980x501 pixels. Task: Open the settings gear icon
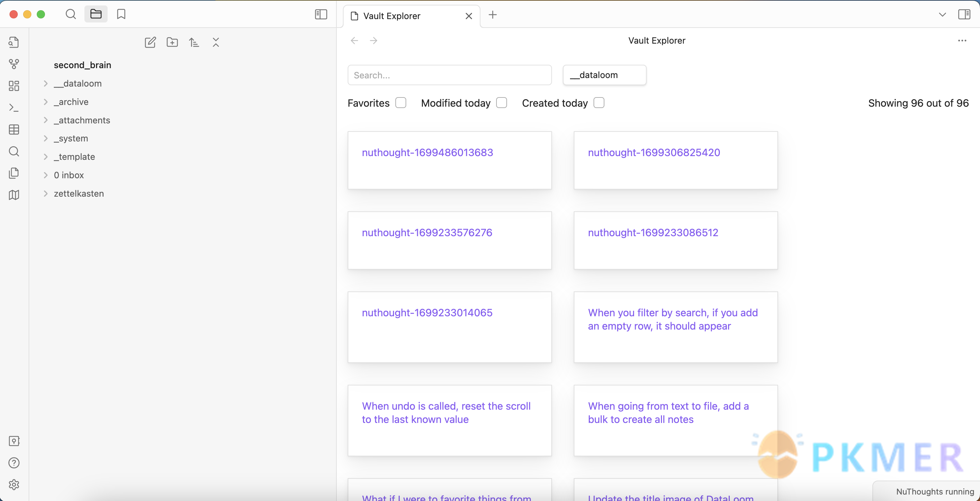(x=14, y=485)
